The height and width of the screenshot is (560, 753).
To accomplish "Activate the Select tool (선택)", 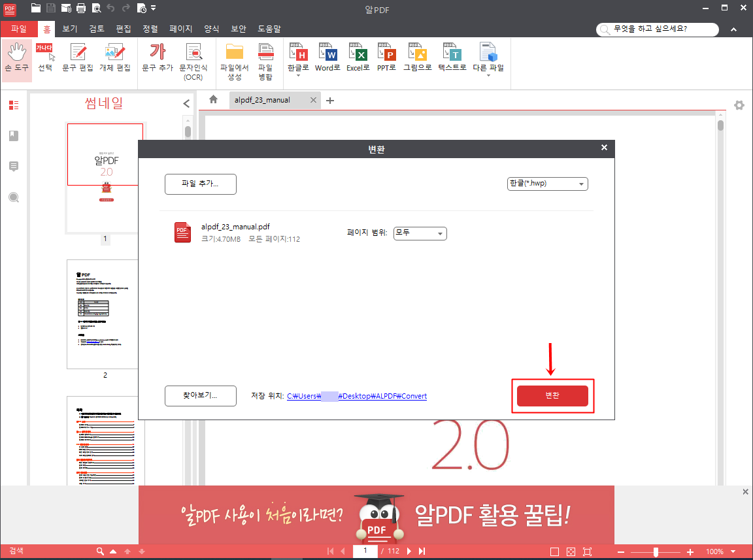I will pyautogui.click(x=46, y=58).
